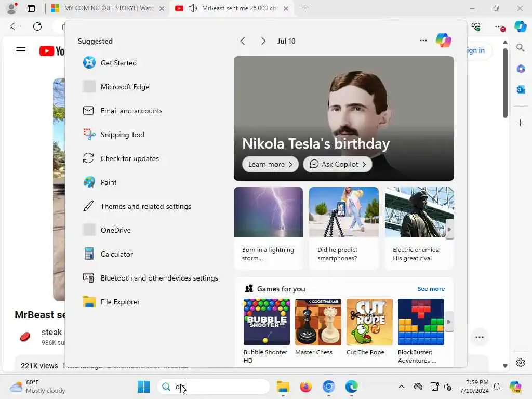Open Get Started app icon
Viewport: 532px width, 399px height.
pos(89,63)
